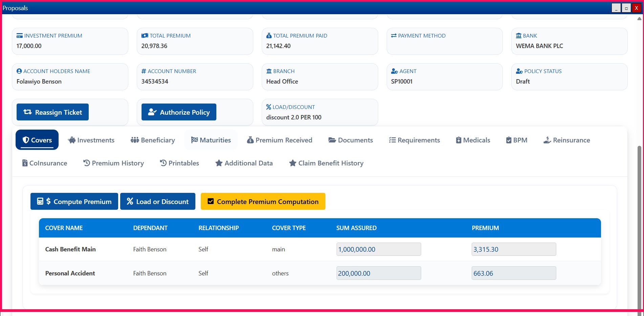Viewport: 644px width, 316px height.
Task: Click Cash Benefit Main premium field
Action: 514,249
